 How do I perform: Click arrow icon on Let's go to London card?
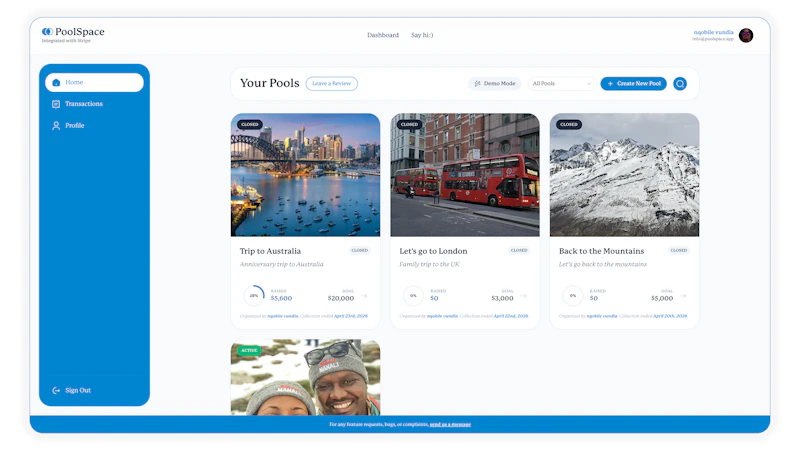[524, 296]
